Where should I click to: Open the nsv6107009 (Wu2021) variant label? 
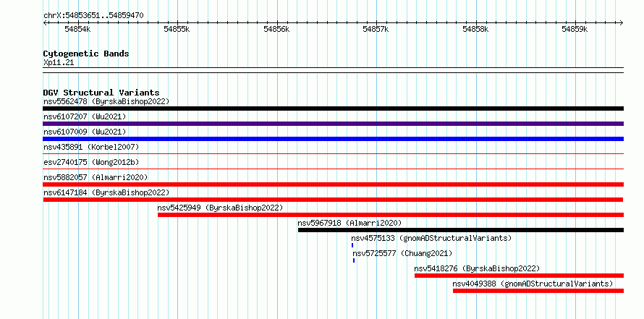pos(85,132)
